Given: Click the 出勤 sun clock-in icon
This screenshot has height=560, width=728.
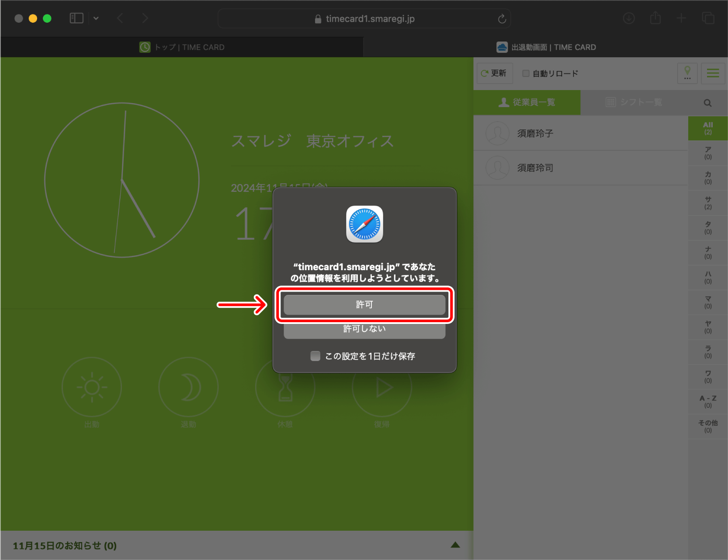Looking at the screenshot, I should (x=92, y=387).
